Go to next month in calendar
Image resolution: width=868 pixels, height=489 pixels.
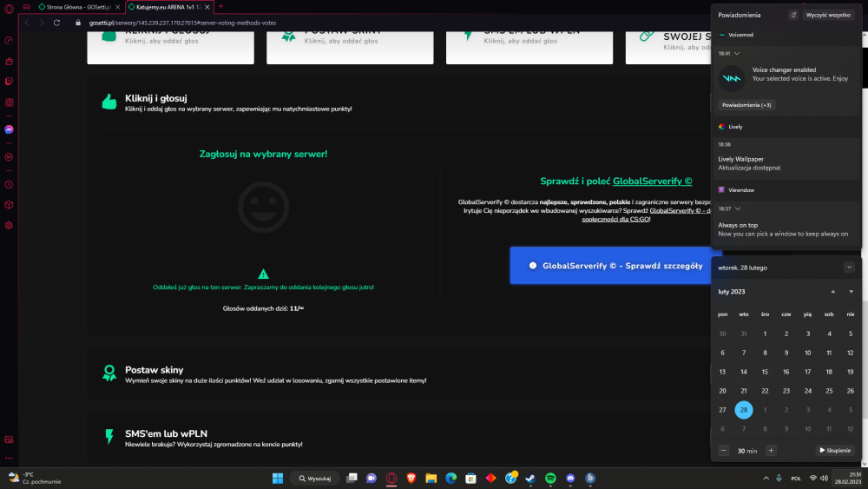pos(851,291)
